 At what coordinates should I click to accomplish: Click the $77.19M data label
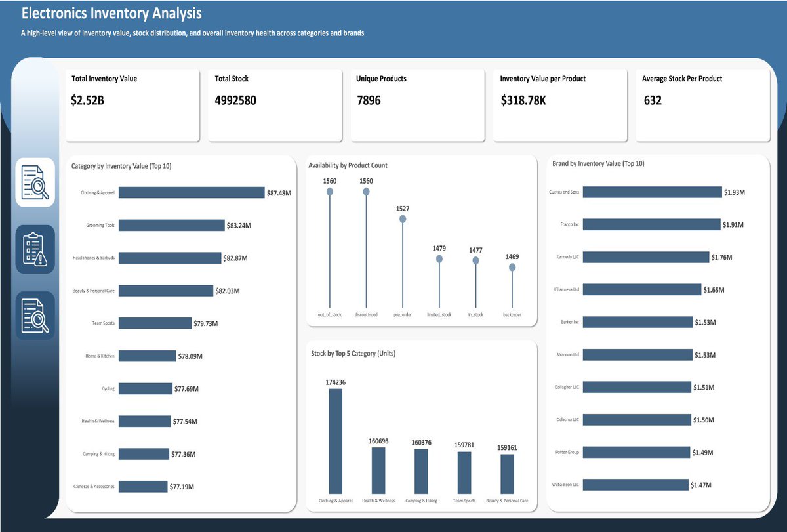click(182, 487)
